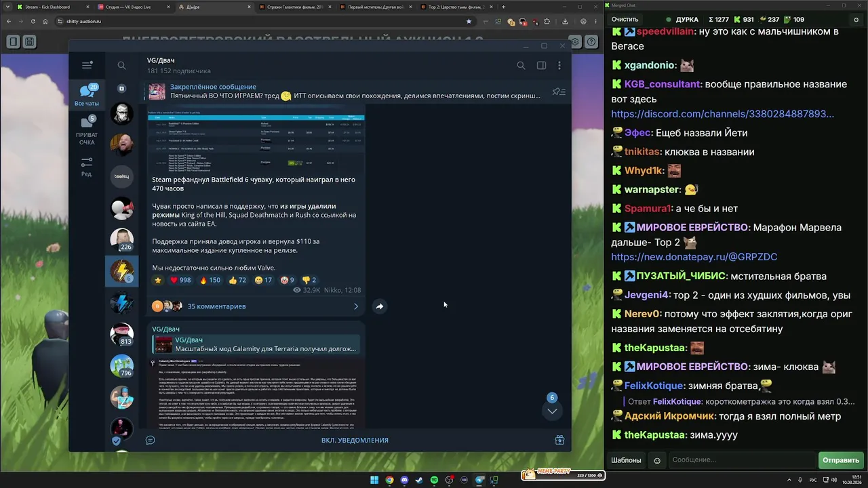The image size is (868, 488).
Task: Focus the Сообщение... chat input field
Action: pyautogui.click(x=742, y=460)
